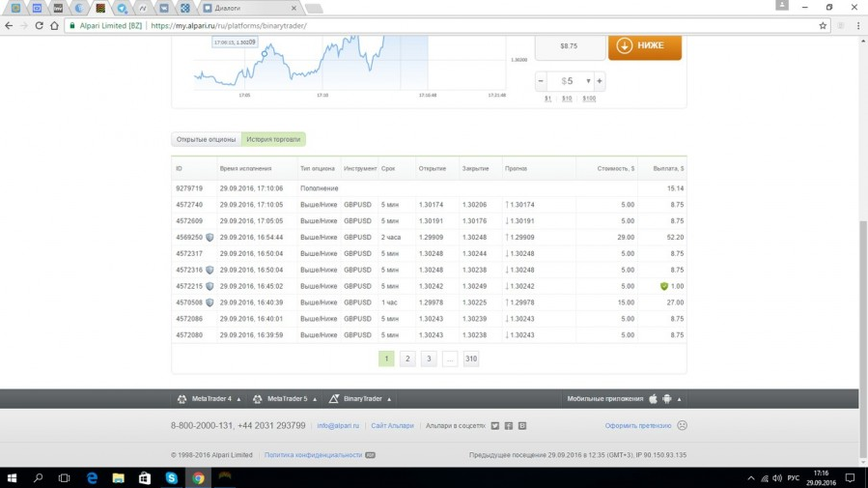Select the История торговли tab
Image resolution: width=868 pixels, height=488 pixels.
tap(273, 139)
